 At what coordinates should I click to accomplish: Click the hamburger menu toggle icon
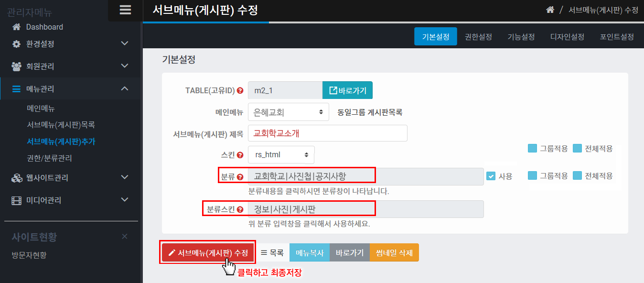(x=125, y=10)
